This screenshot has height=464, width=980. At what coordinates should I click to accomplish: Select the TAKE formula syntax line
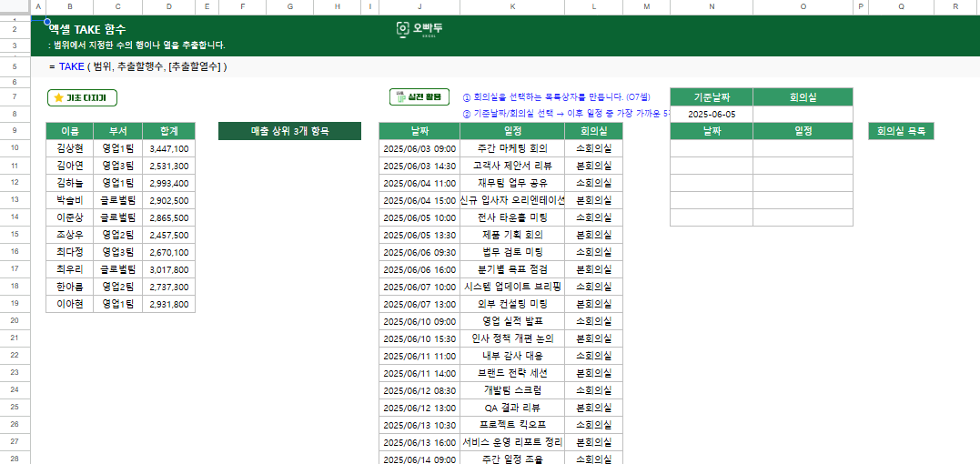click(x=137, y=66)
